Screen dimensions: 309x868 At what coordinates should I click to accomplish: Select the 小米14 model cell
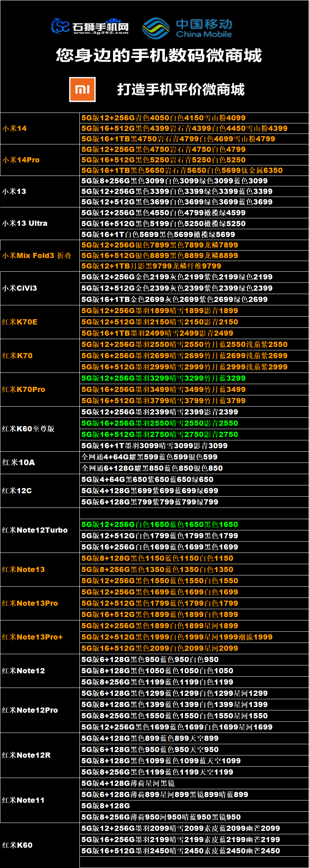pyautogui.click(x=40, y=128)
